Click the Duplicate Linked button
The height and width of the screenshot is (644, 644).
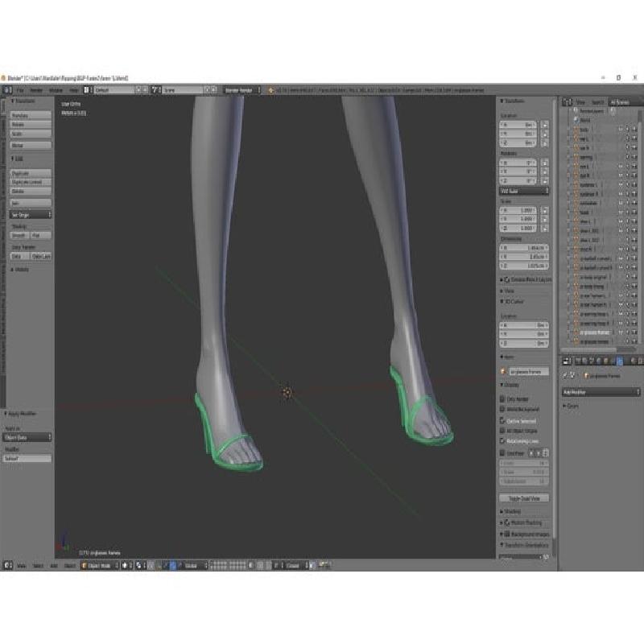click(x=31, y=182)
